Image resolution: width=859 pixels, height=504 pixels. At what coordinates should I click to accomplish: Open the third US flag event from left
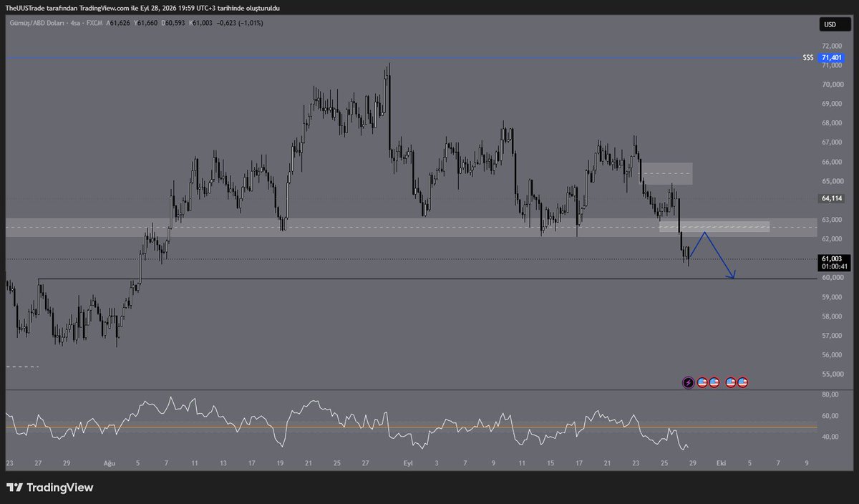731,382
